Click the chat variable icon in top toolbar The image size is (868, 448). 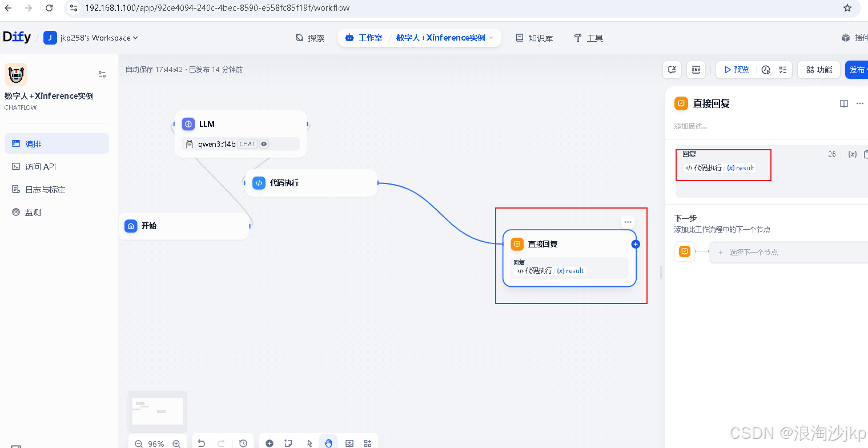[x=672, y=70]
